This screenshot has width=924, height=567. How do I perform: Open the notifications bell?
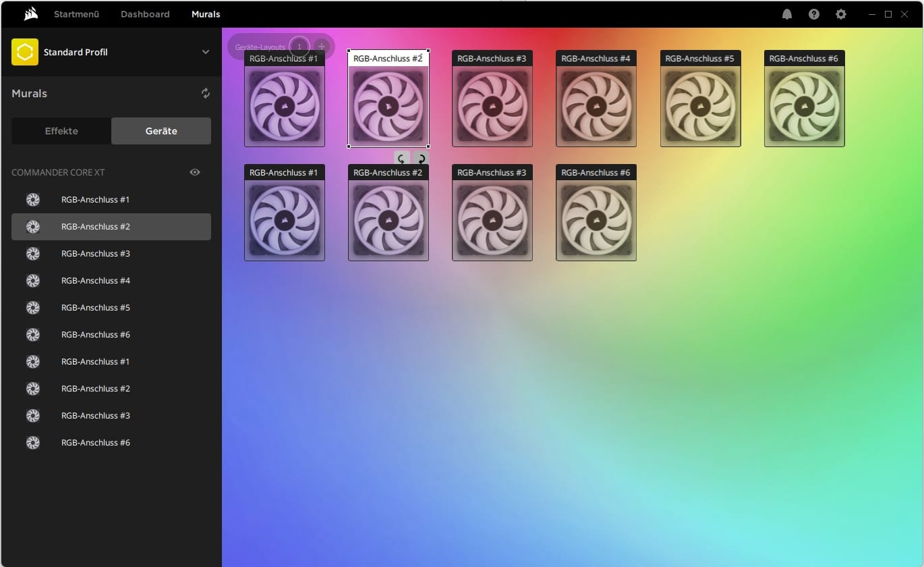tap(787, 14)
